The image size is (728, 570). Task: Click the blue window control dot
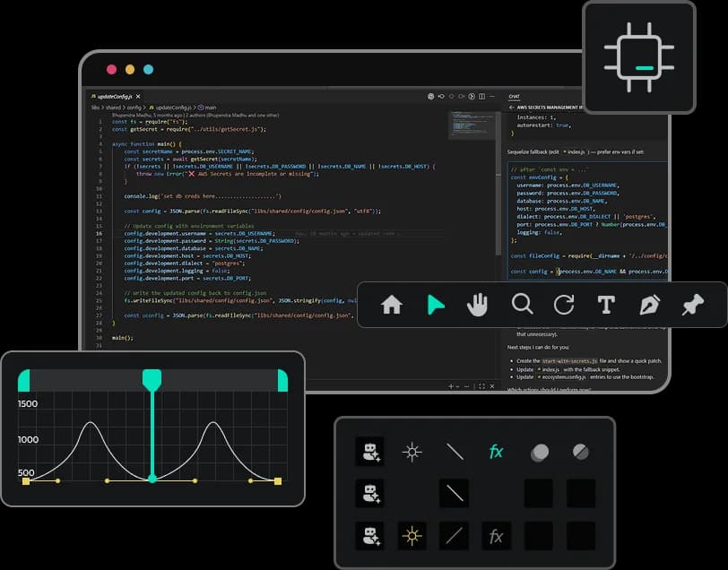[x=148, y=70]
